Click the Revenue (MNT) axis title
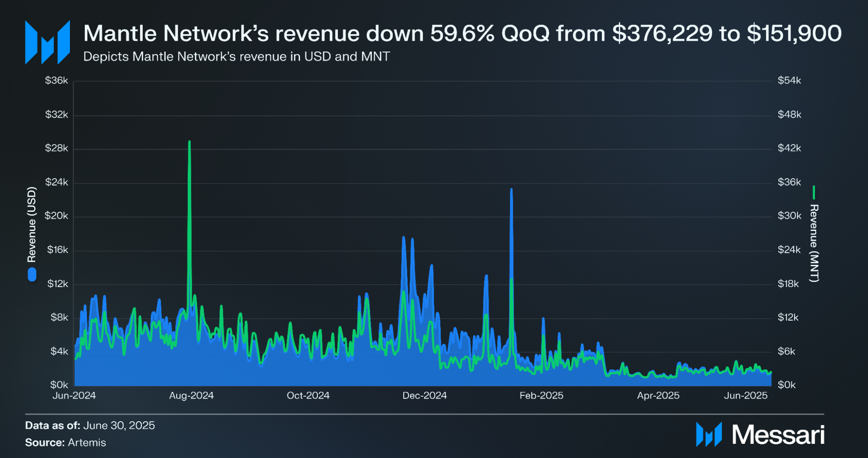This screenshot has height=458, width=868. pos(814,243)
